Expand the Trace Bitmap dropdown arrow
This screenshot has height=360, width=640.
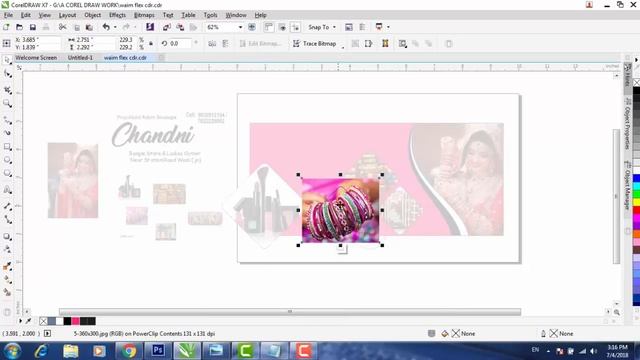click(x=343, y=48)
